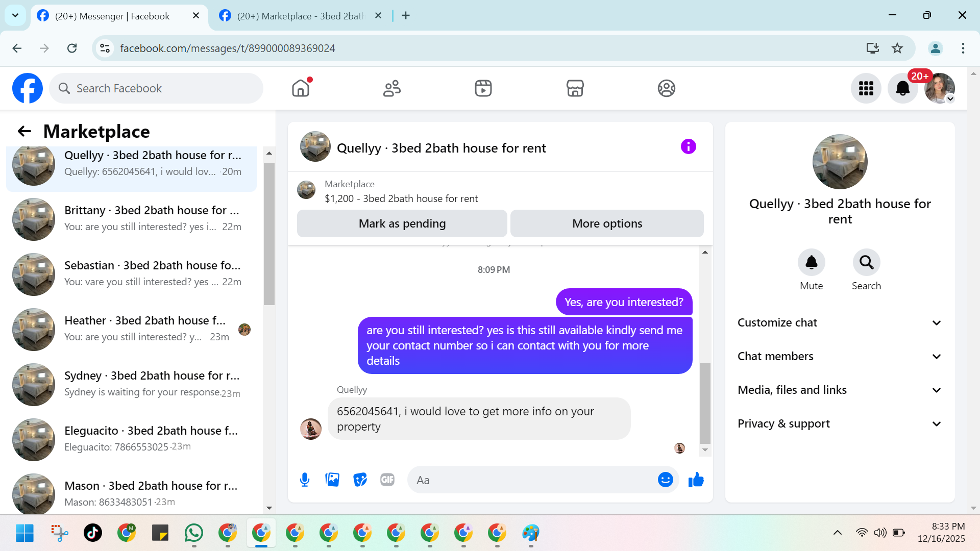Open the Reels video icon
Image resolution: width=980 pixels, height=551 pixels.
pos(483,88)
